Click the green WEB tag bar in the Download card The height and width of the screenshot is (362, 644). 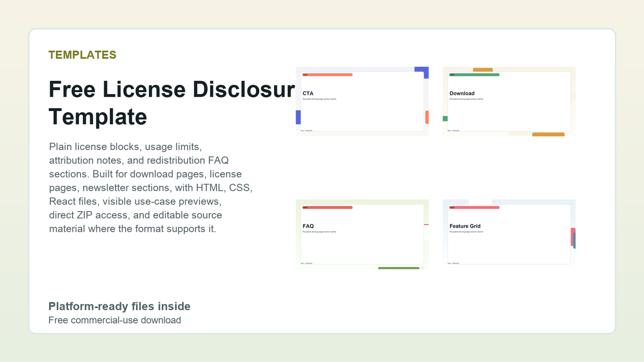click(474, 75)
